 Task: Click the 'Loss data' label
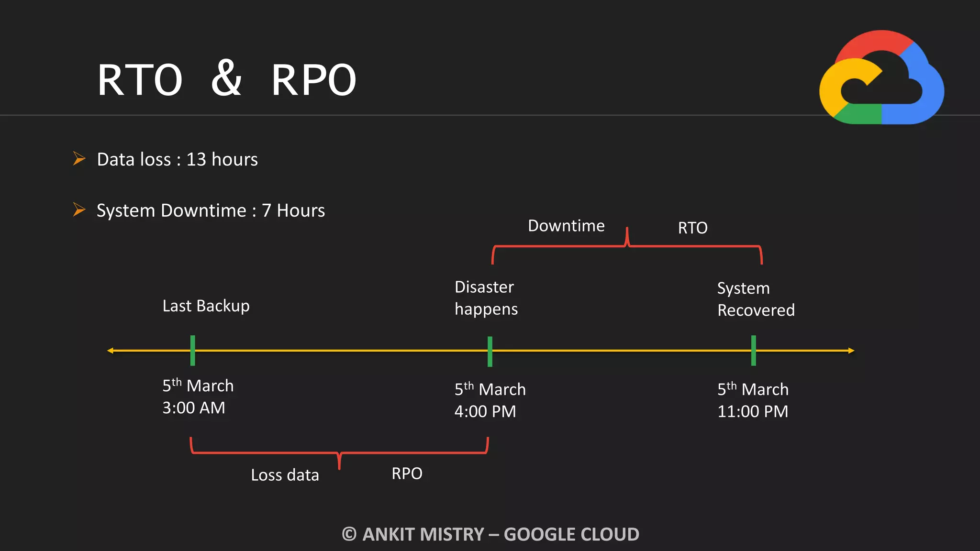285,475
